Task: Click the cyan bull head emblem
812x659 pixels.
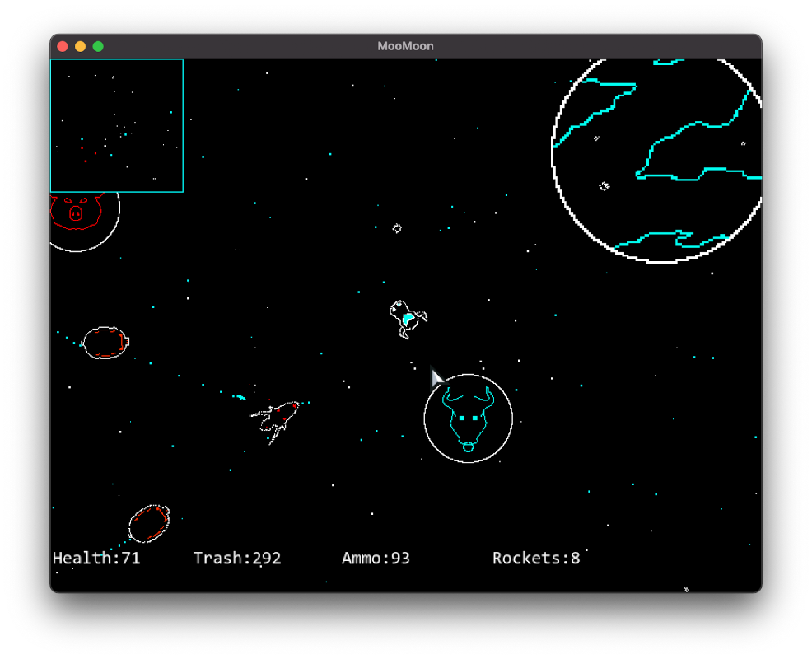Action: 467,418
